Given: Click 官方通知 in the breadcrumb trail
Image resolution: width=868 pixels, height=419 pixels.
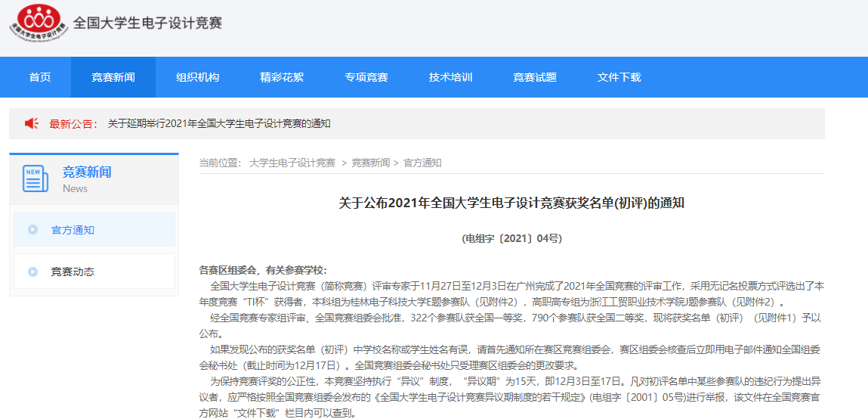Looking at the screenshot, I should pos(422,163).
